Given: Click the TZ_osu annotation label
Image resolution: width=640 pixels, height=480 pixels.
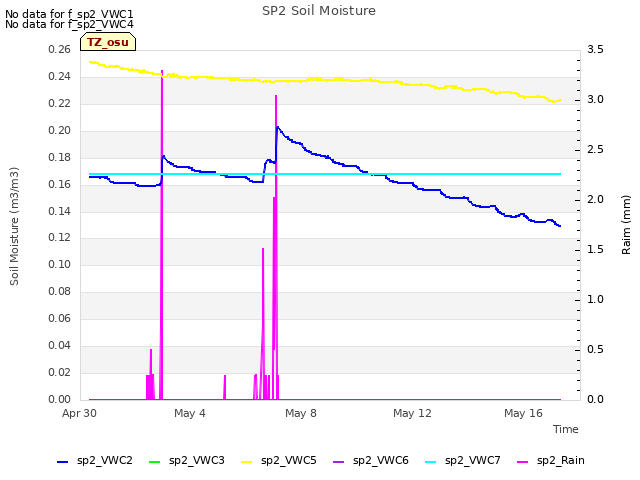Looking at the screenshot, I should [x=108, y=42].
